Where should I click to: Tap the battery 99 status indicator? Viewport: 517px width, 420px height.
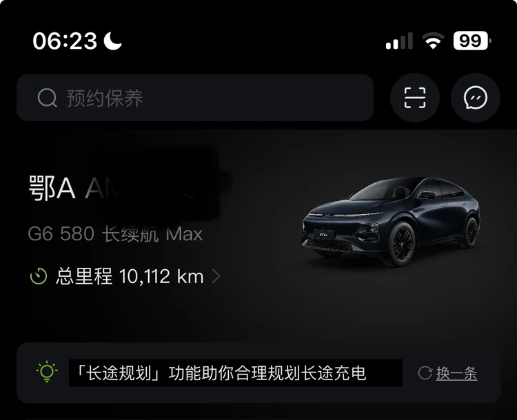coord(472,41)
